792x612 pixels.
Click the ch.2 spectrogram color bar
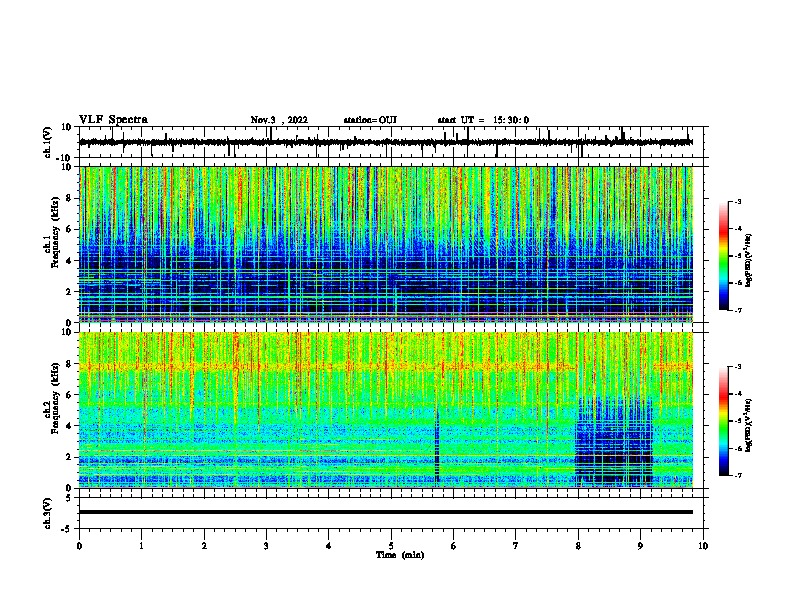click(x=723, y=421)
